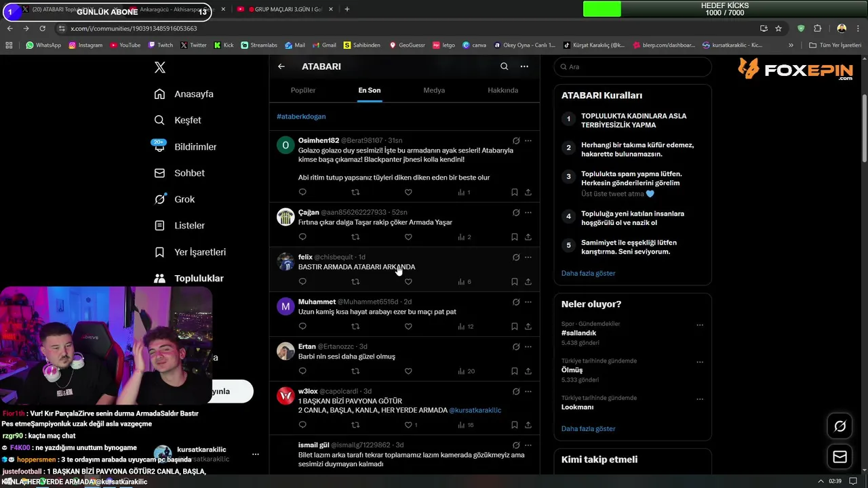The height and width of the screenshot is (488, 868).
Task: Reload the page in the browser
Action: coord(43,28)
